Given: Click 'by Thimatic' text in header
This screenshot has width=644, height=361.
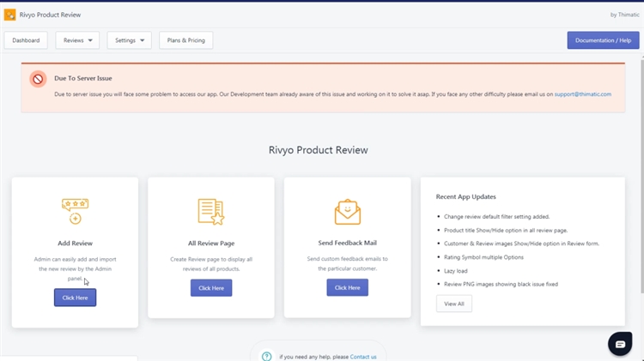Looking at the screenshot, I should [625, 15].
